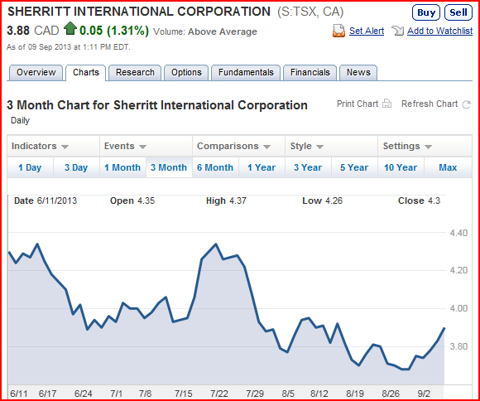Click the 7/22 peak on the chart line
Screen dimensions: 480x401
click(216, 244)
